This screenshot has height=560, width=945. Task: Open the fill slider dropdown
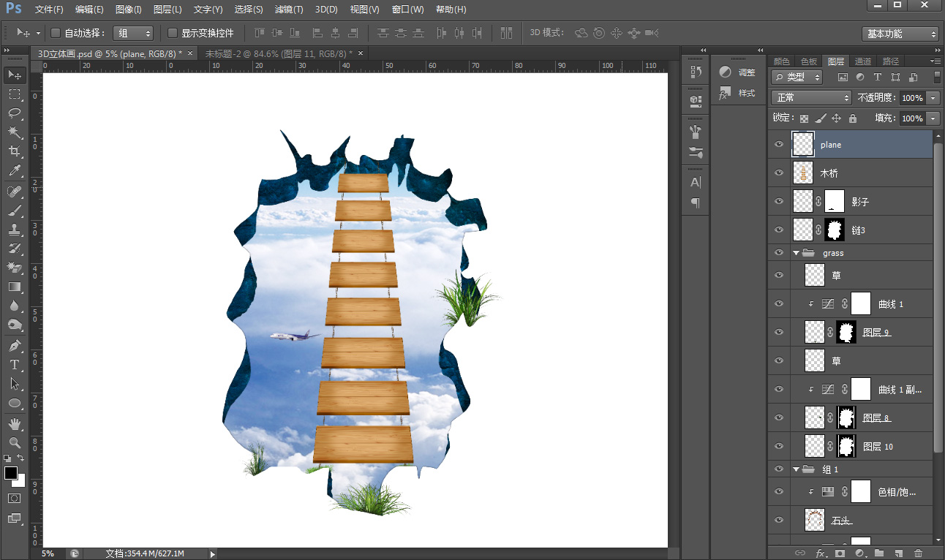point(933,118)
